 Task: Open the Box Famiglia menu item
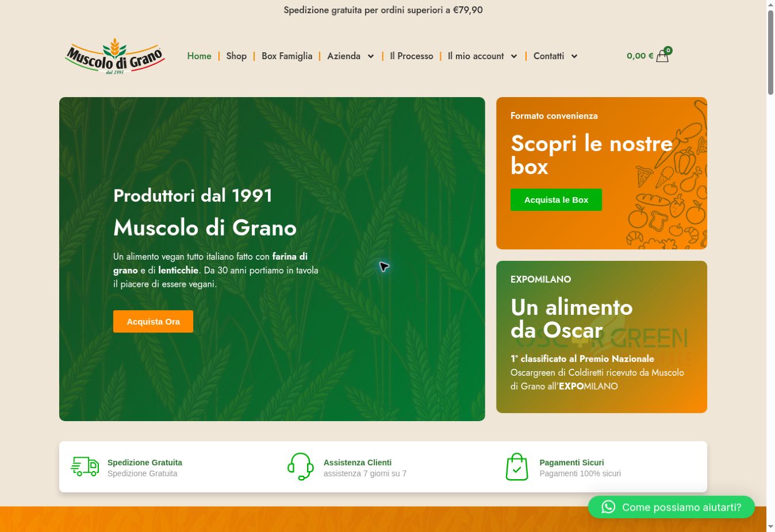[287, 56]
